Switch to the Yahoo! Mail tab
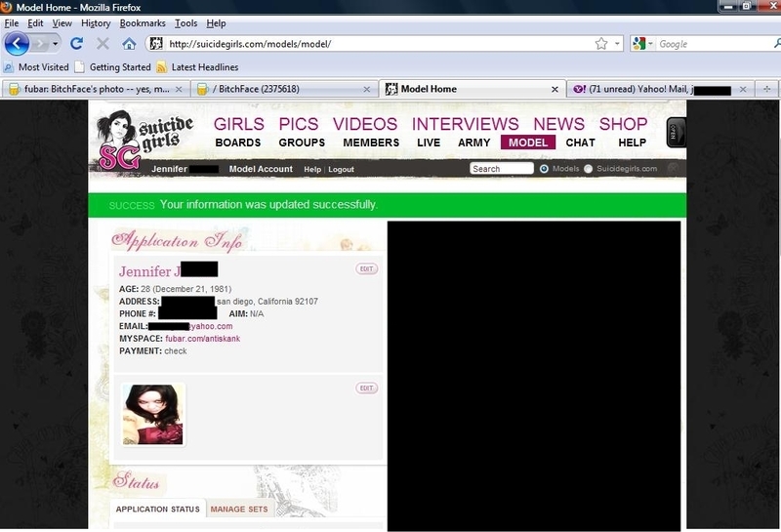Screen dimensions: 781x532 point(660,89)
